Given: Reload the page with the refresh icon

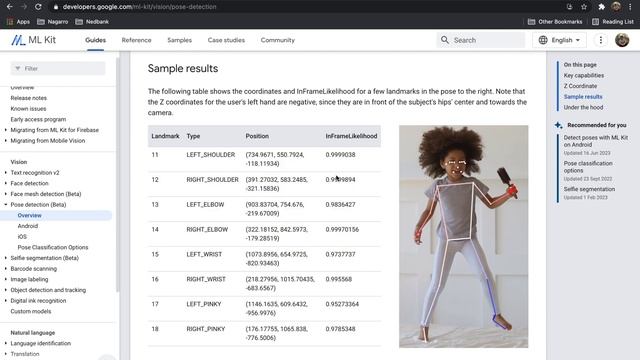Looking at the screenshot, I should 38,7.
